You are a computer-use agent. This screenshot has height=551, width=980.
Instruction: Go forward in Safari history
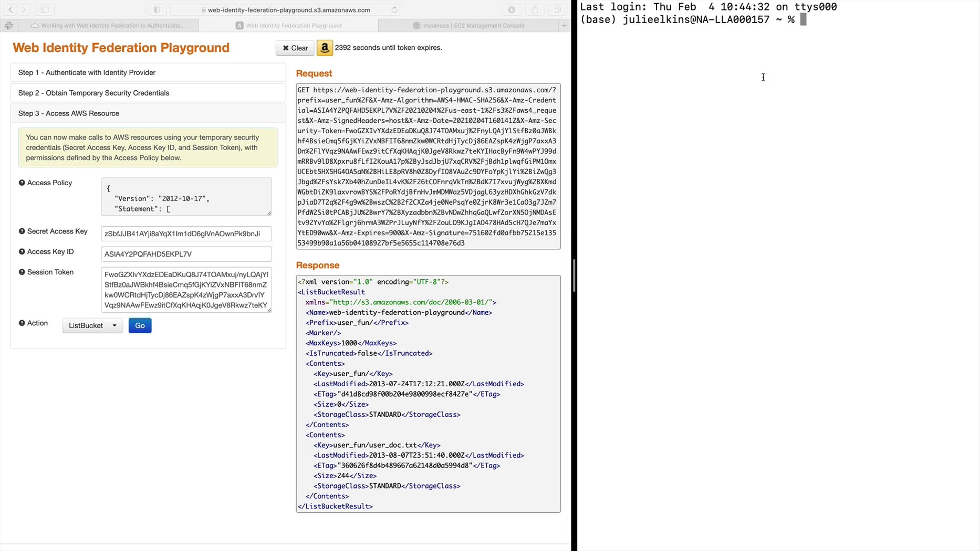point(24,9)
